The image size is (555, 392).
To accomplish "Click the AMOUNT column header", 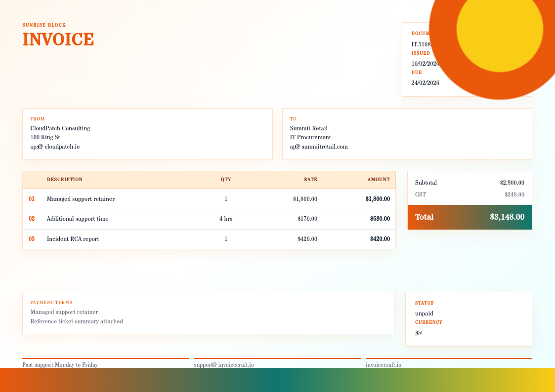I will click(379, 180).
